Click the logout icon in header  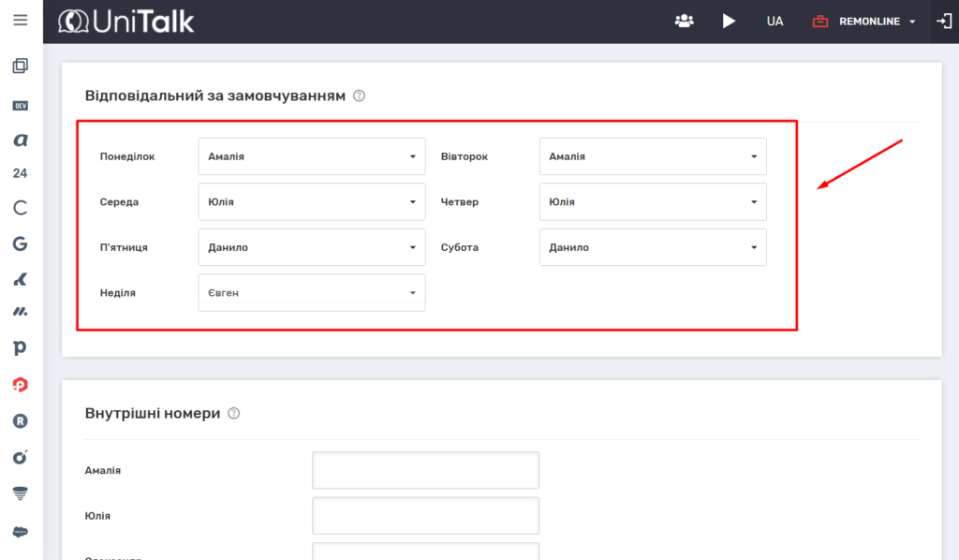tap(943, 21)
